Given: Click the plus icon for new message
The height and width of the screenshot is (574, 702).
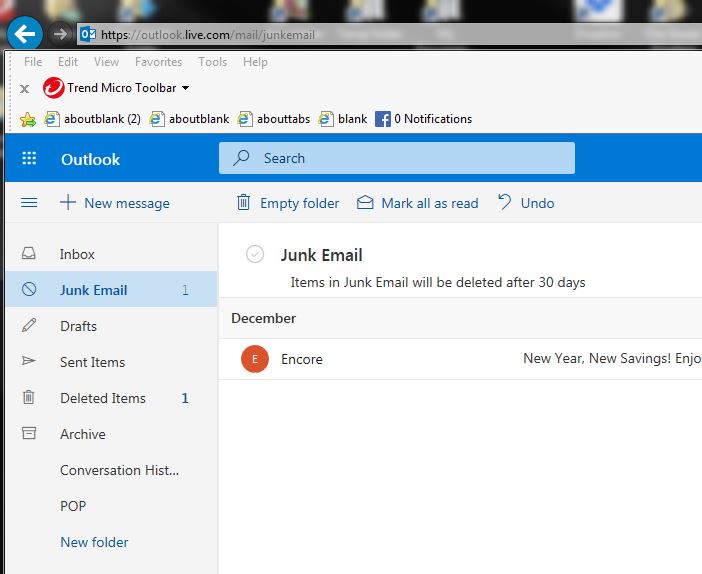Looking at the screenshot, I should 68,202.
